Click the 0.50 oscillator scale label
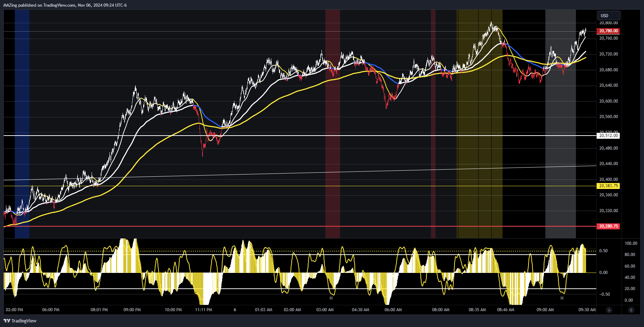This screenshot has width=644, height=327. [603, 251]
